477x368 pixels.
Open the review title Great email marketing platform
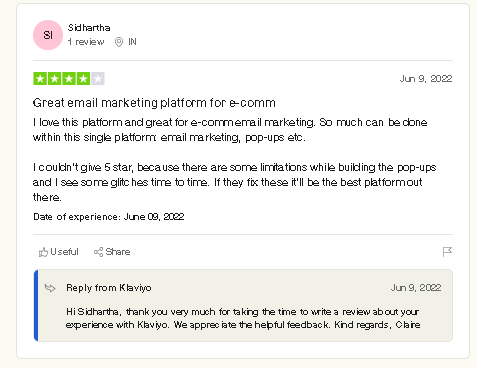(154, 103)
